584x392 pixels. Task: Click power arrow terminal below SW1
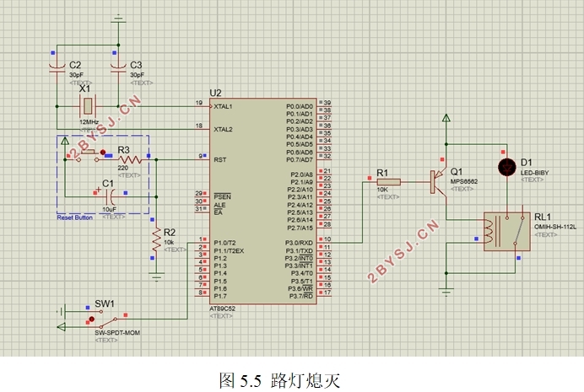62,327
